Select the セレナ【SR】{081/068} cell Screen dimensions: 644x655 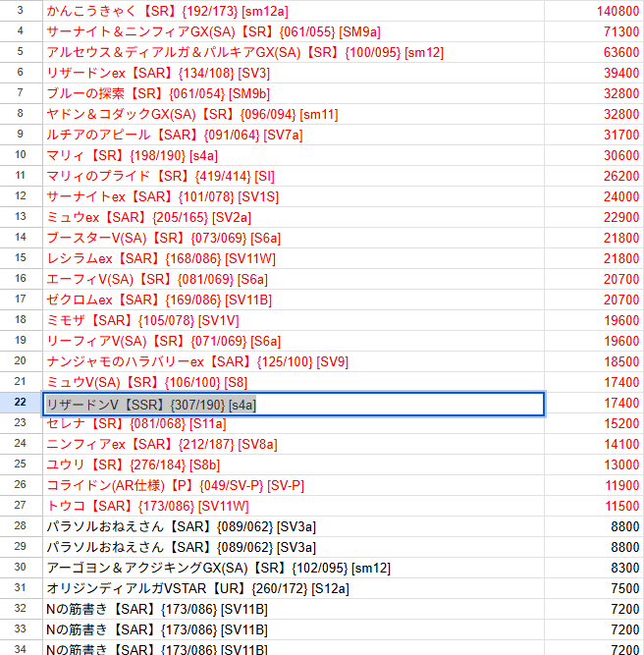tap(294, 424)
